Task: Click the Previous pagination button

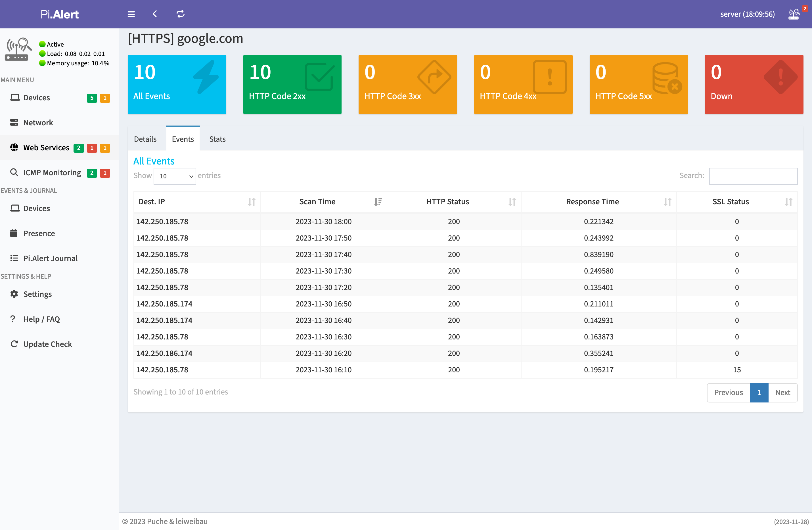Action: (728, 391)
